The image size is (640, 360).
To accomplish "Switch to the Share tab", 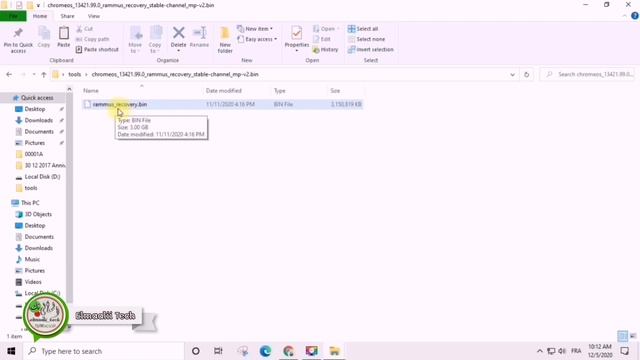I will point(67,16).
